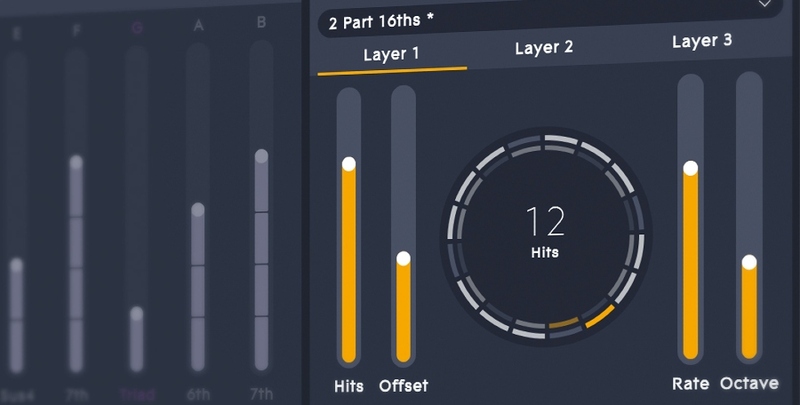Viewport: 800px width, 405px height.
Task: Click the 'Rate' label
Action: pyautogui.click(x=691, y=384)
